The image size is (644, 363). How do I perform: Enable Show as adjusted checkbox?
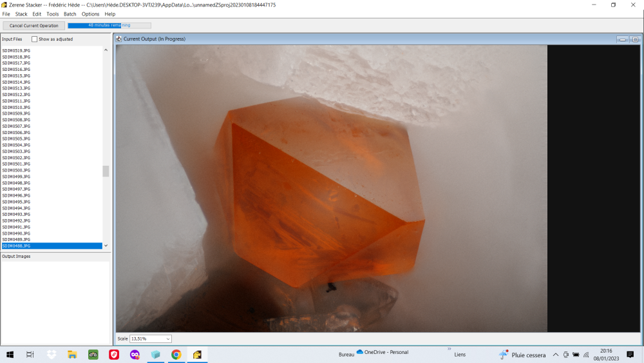click(x=35, y=39)
